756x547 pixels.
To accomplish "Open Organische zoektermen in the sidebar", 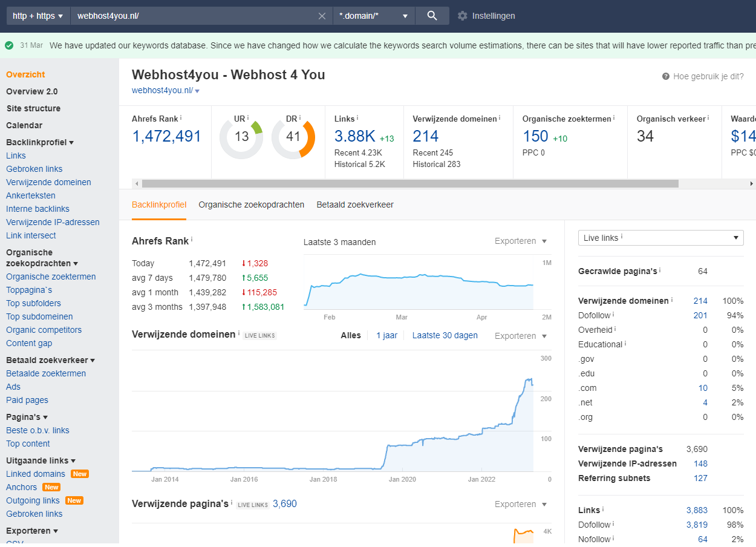I will pyautogui.click(x=51, y=277).
